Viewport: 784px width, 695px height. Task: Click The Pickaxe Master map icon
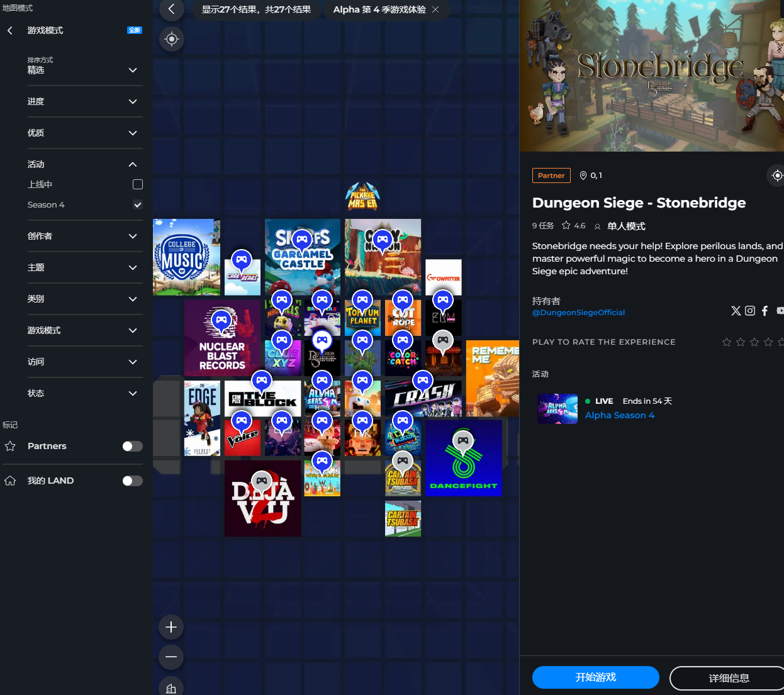(x=363, y=196)
